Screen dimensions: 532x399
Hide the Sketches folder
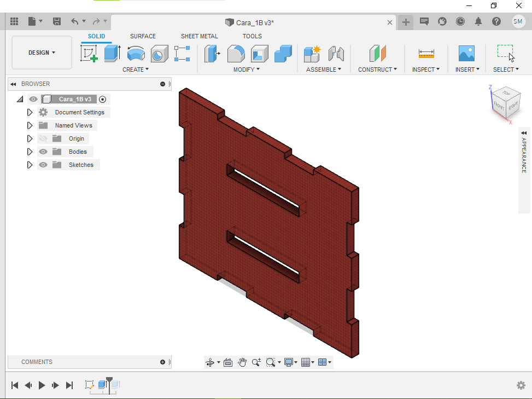coord(43,165)
